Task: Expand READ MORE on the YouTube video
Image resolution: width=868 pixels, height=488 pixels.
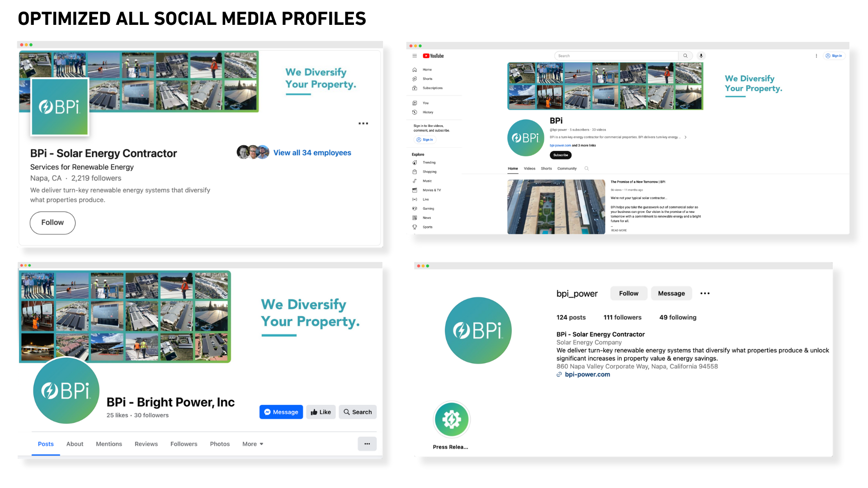Action: (619, 230)
